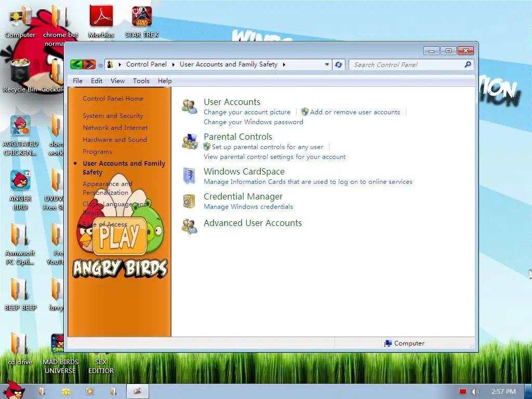The height and width of the screenshot is (399, 532).
Task: Click Change your Windows password link
Action: [x=254, y=122]
